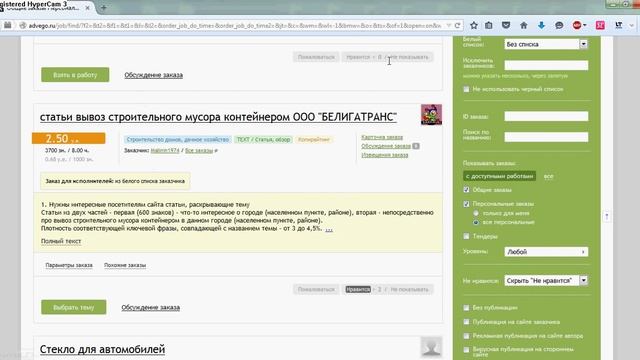Image resolution: width=640 pixels, height=360 pixels.
Task: Click the 'Строительство домов, дачное хозяйство' tag
Action: [177, 140]
